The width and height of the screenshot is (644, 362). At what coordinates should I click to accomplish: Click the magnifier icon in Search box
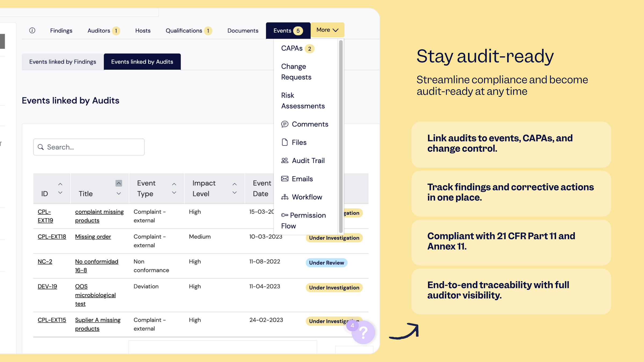[x=41, y=147]
